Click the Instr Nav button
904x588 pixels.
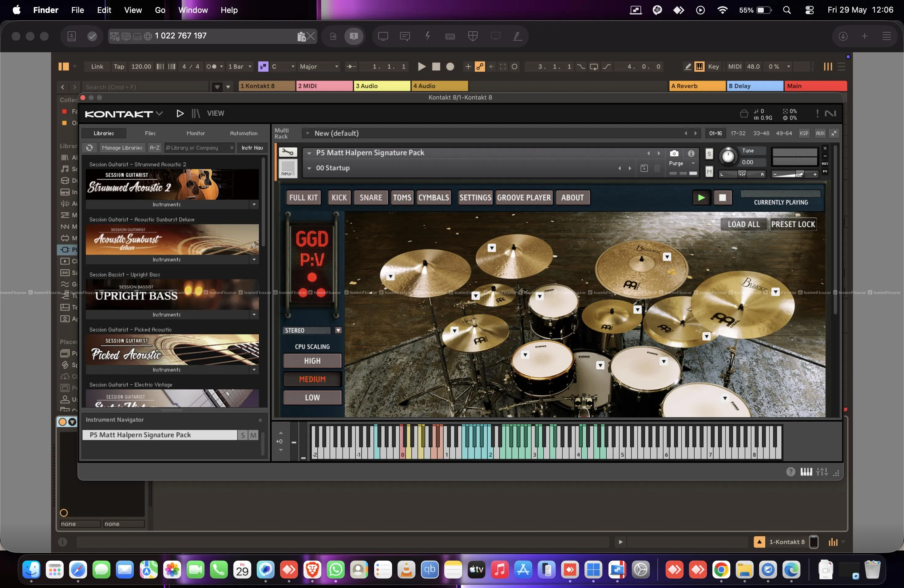252,147
